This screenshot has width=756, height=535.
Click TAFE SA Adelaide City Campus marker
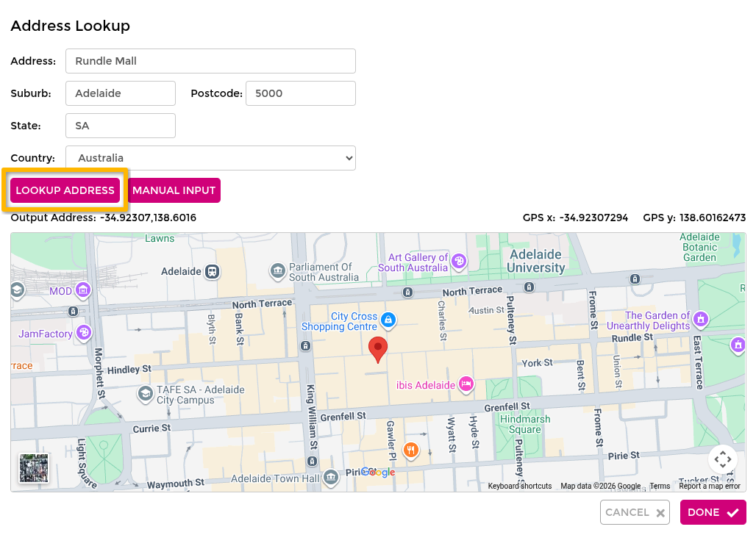tap(145, 394)
